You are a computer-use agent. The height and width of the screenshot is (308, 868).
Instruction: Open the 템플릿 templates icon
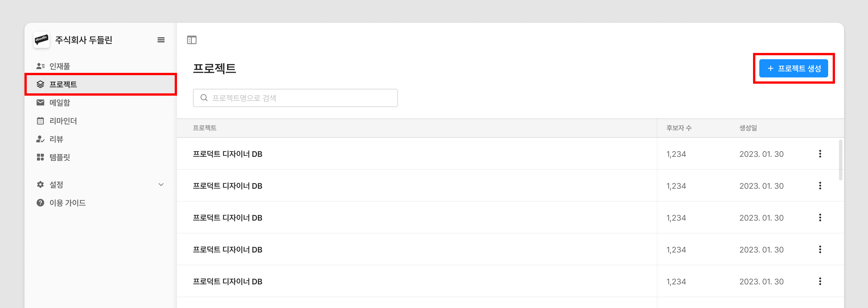(40, 157)
